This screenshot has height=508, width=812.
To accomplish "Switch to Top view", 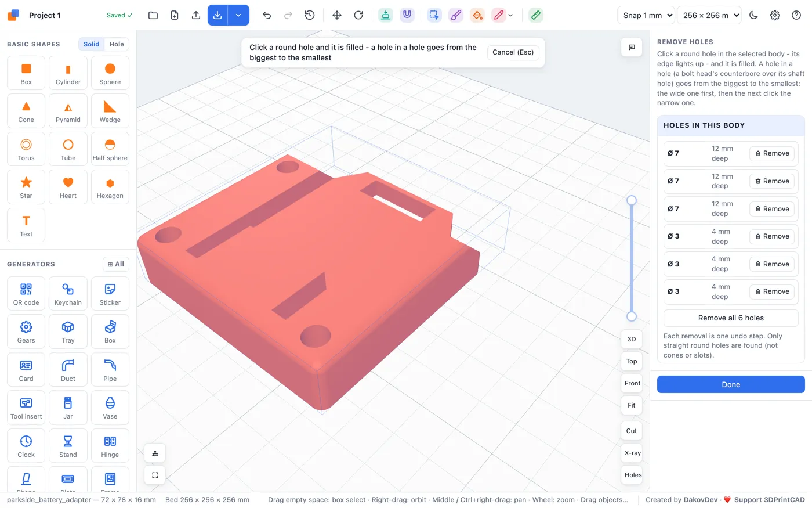I will pyautogui.click(x=632, y=361).
